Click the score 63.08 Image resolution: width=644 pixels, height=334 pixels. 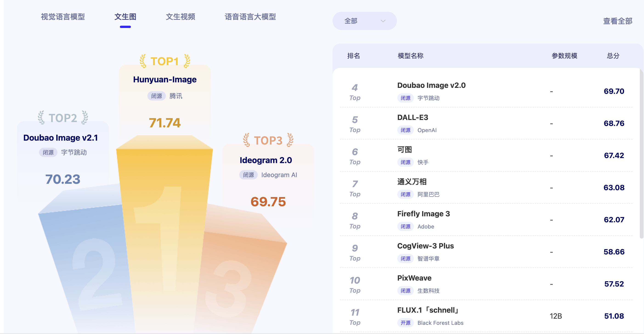pyautogui.click(x=614, y=187)
